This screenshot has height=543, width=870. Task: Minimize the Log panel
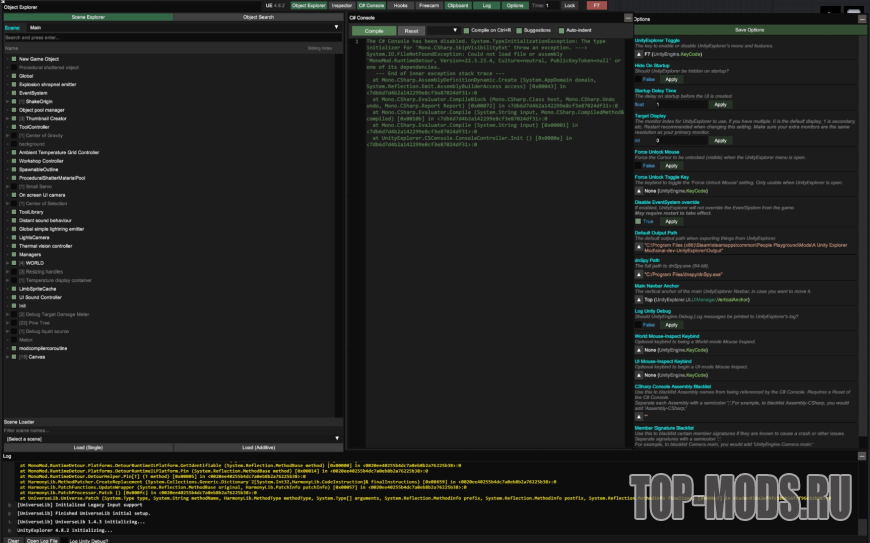pyautogui.click(x=862, y=456)
